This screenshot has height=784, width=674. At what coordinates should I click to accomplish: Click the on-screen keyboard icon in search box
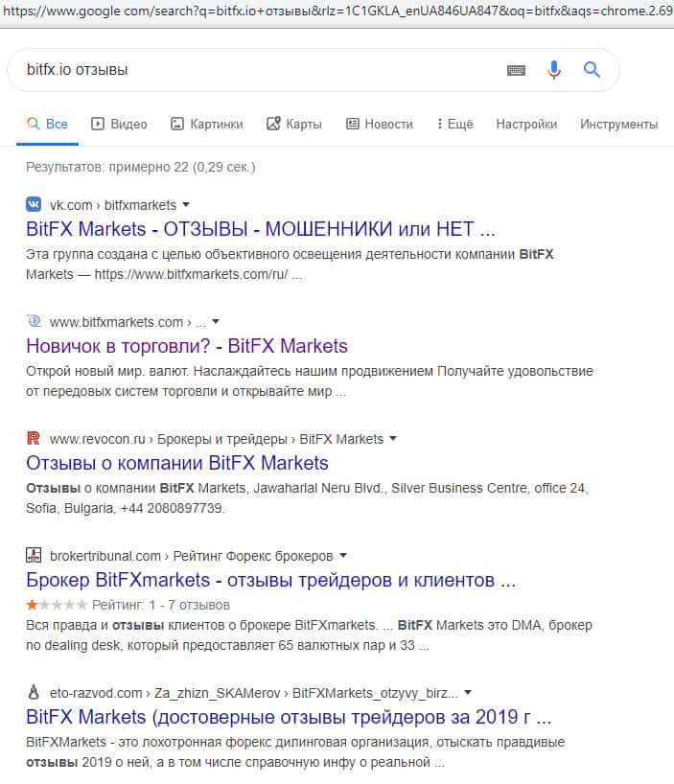click(516, 70)
